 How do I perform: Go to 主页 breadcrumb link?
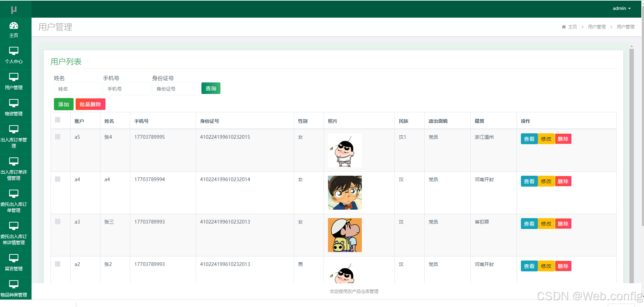[x=572, y=27]
